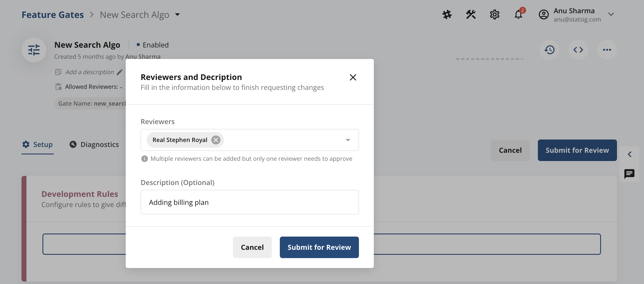The width and height of the screenshot is (644, 284).
Task: Close the Reviewers and Decription dialog
Action: tap(353, 77)
